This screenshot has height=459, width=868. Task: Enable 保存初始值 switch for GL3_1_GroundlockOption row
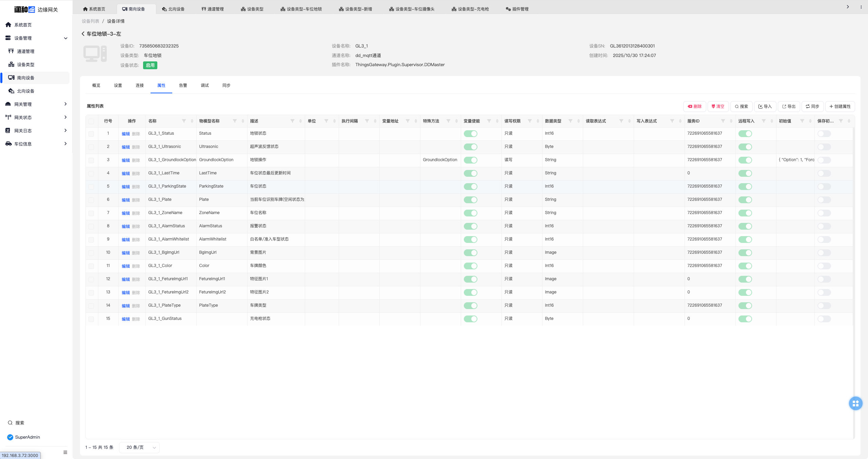click(x=824, y=160)
